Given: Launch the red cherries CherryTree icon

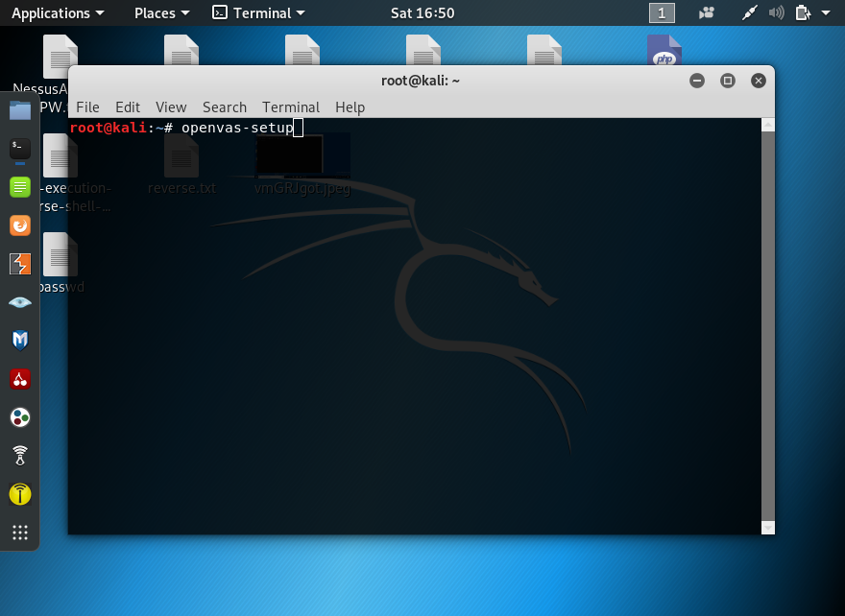Looking at the screenshot, I should [20, 379].
